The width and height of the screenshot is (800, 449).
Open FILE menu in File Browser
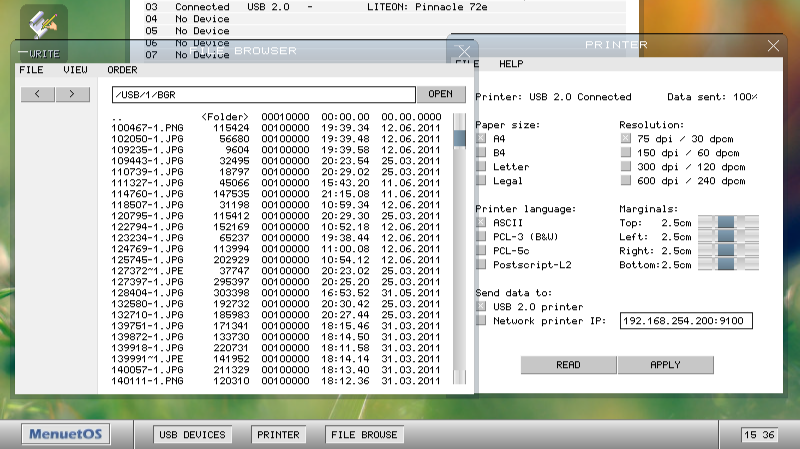click(x=31, y=70)
